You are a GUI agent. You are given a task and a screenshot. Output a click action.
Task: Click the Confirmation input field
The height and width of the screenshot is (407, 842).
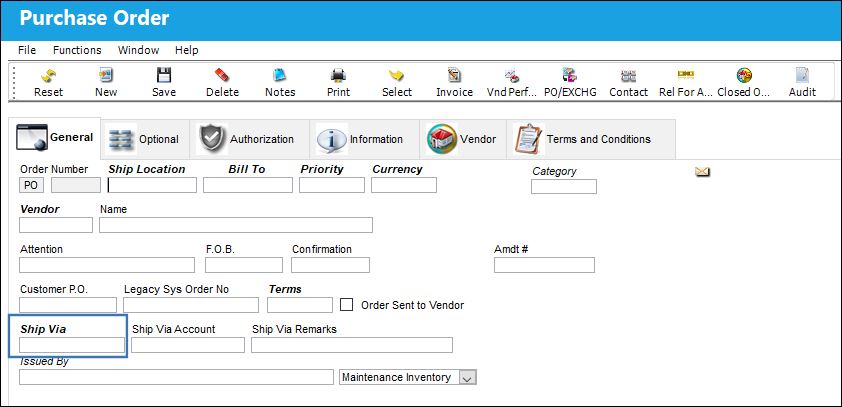(330, 265)
